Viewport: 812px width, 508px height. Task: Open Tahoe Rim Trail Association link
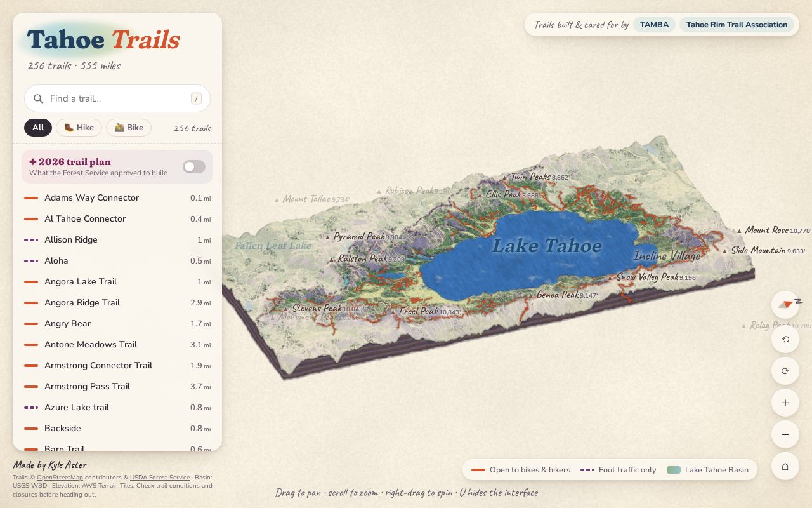point(737,25)
